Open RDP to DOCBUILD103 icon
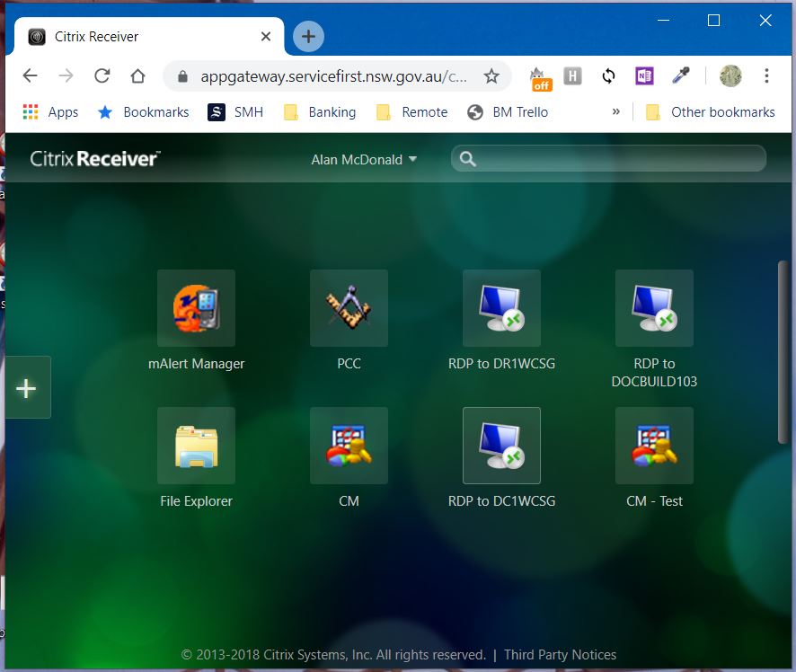The width and height of the screenshot is (796, 672). tap(654, 308)
